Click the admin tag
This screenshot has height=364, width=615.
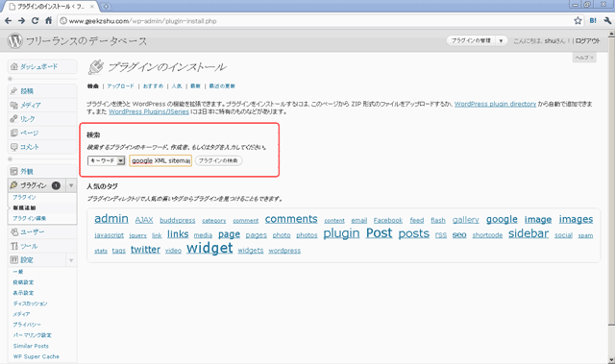(x=111, y=219)
